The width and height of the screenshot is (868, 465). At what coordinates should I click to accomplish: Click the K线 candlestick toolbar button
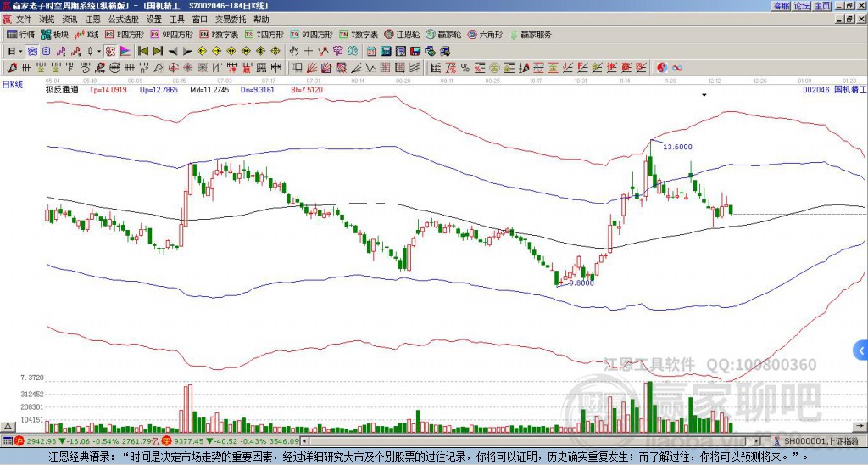[86, 34]
